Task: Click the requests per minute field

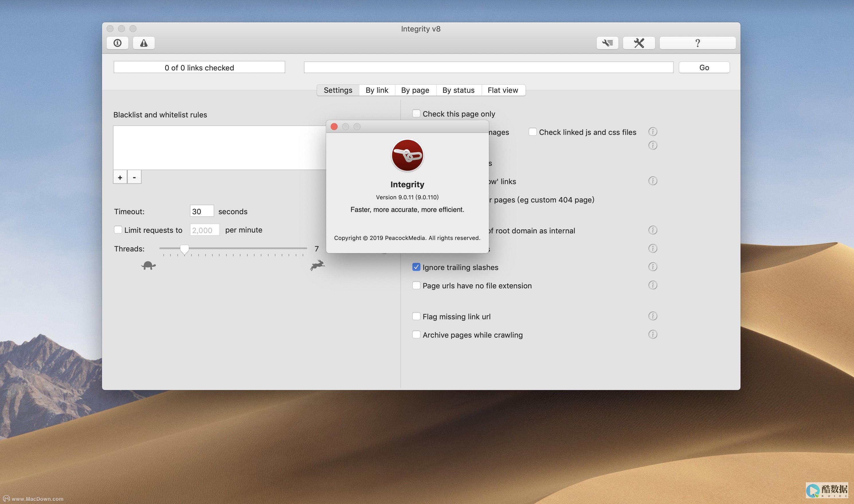Action: 205,230
